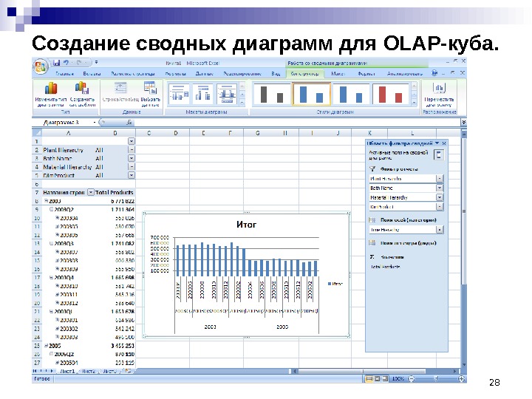
Task: Open the Разметка страницы ribbon tab
Action: pos(133,73)
